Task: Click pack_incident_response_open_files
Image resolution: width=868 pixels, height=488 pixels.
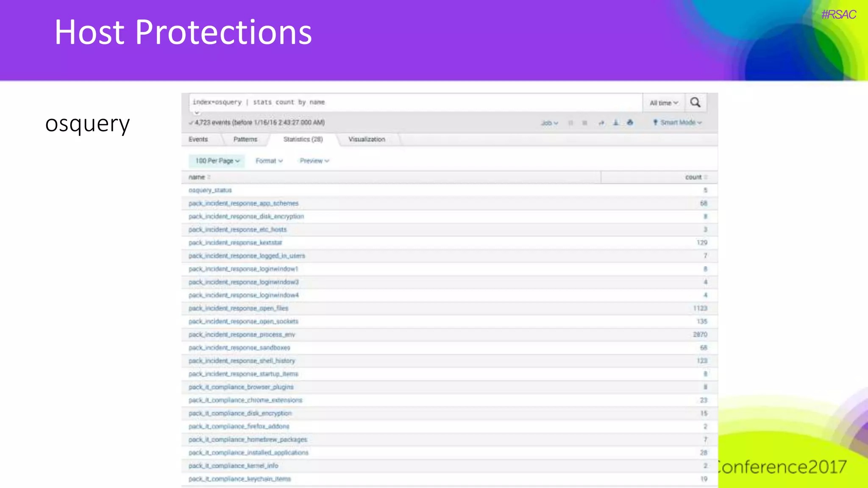Action: coord(239,308)
